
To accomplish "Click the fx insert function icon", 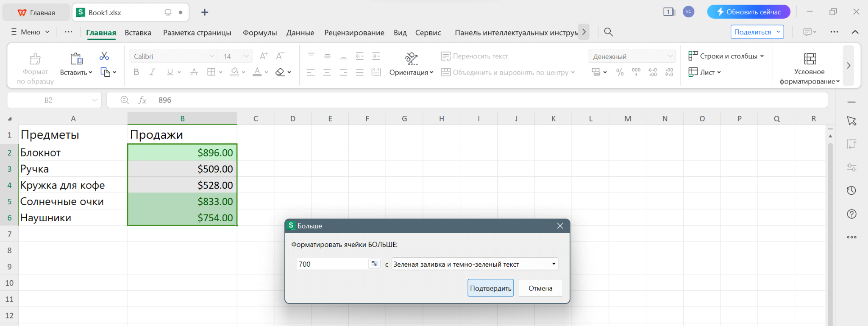I will pos(142,100).
